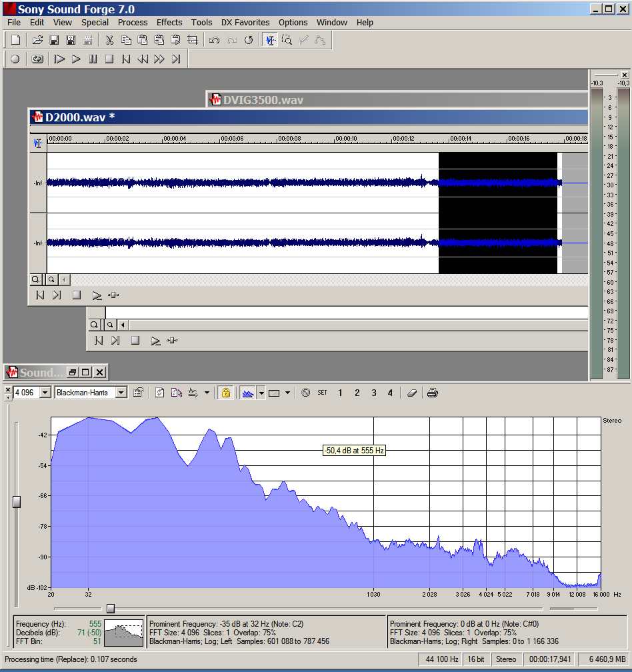
Task: Open a file with the Open folder icon
Action: pos(38,40)
